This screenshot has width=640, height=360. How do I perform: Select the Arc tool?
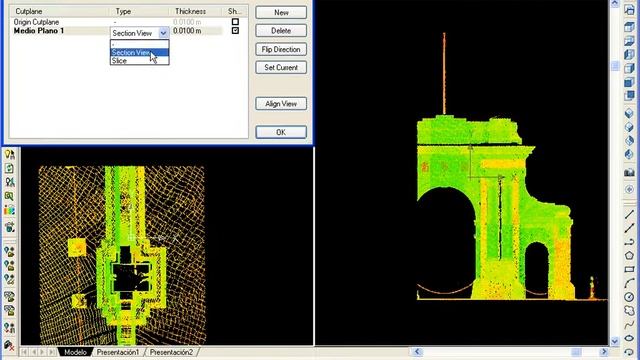[629, 283]
